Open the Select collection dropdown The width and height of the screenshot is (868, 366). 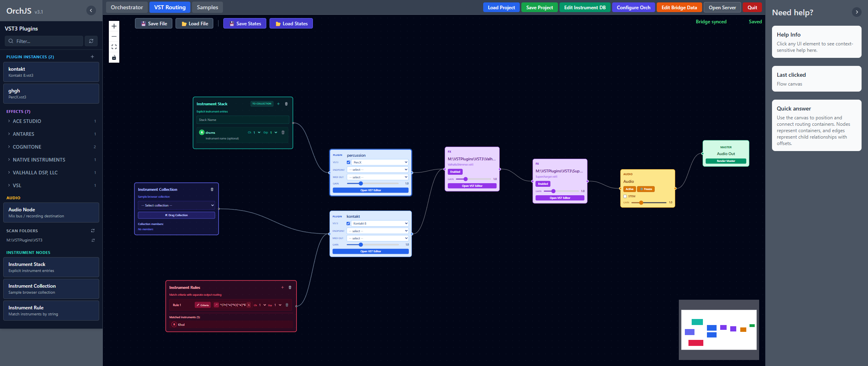[x=176, y=205]
